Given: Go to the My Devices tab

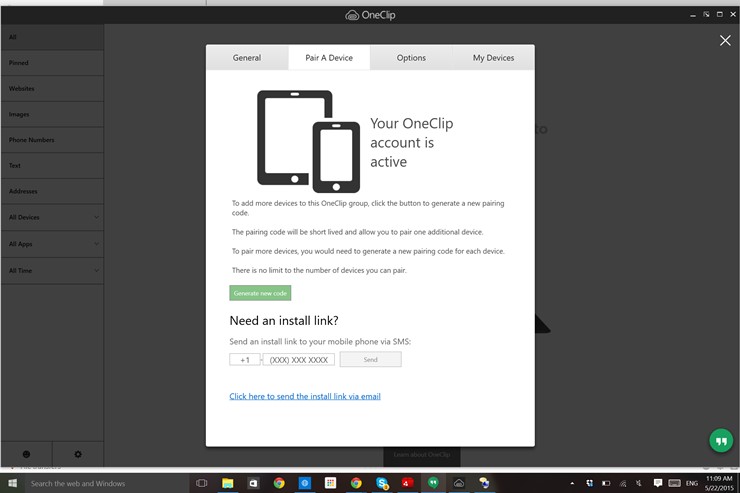Looking at the screenshot, I should [493, 58].
